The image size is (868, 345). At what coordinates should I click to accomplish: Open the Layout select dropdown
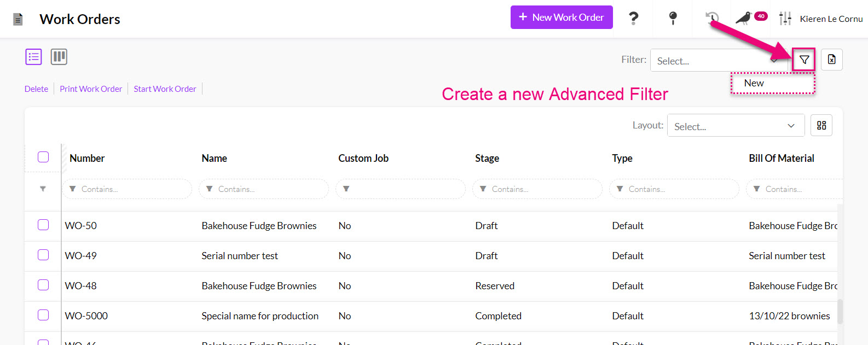pyautogui.click(x=735, y=126)
